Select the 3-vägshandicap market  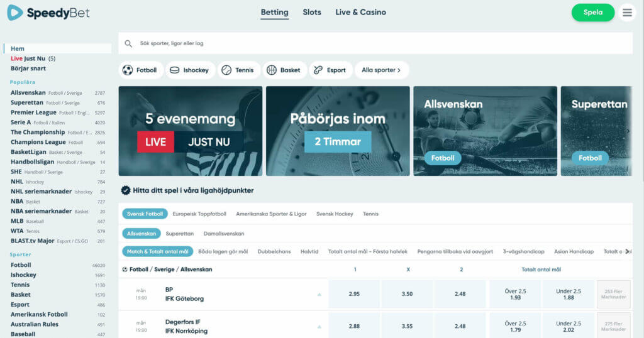[523, 251]
